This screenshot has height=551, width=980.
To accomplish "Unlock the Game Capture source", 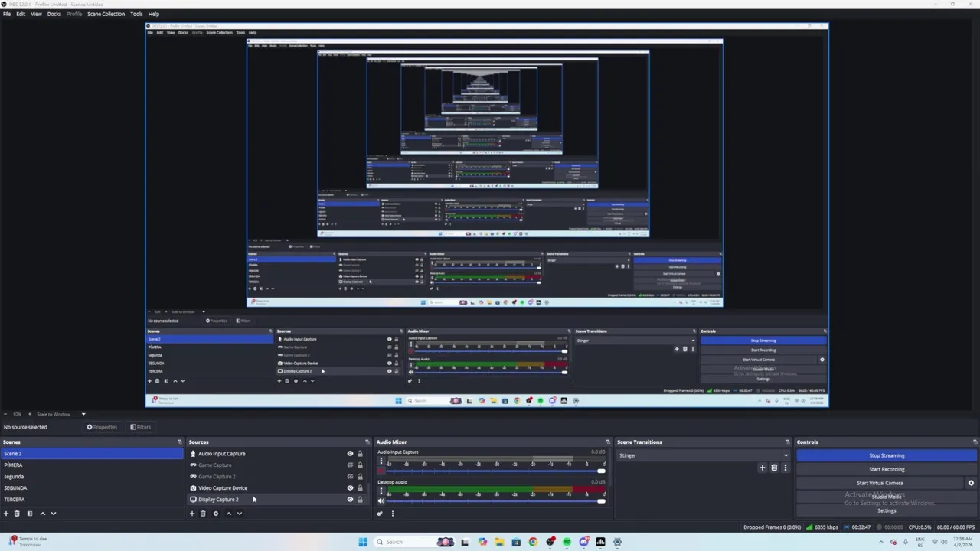I will pyautogui.click(x=360, y=465).
